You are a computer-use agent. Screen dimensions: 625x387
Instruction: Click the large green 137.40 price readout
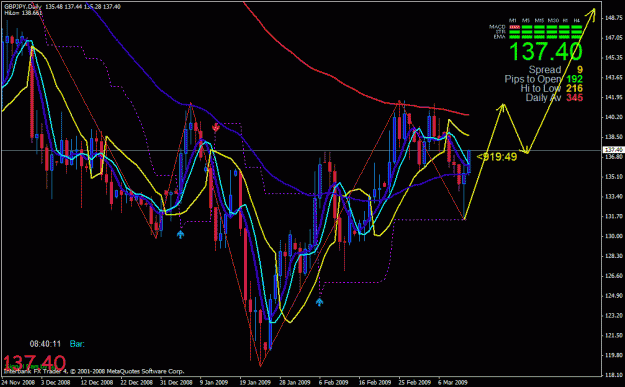[546, 51]
